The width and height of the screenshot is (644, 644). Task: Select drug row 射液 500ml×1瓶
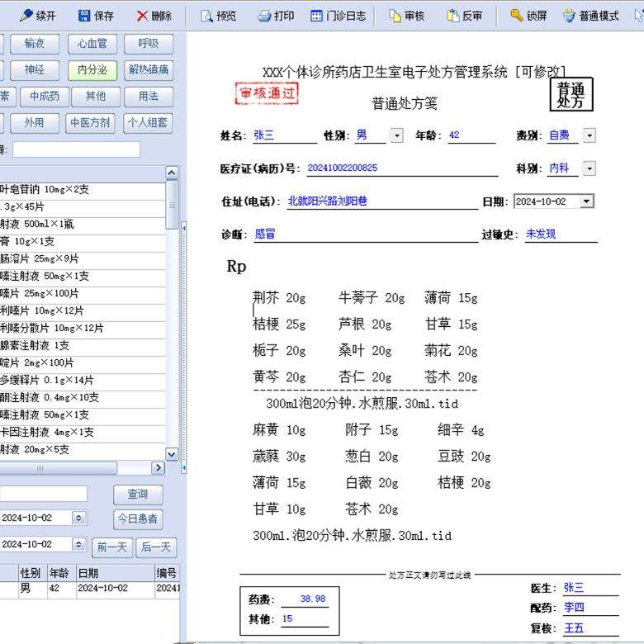click(x=83, y=225)
